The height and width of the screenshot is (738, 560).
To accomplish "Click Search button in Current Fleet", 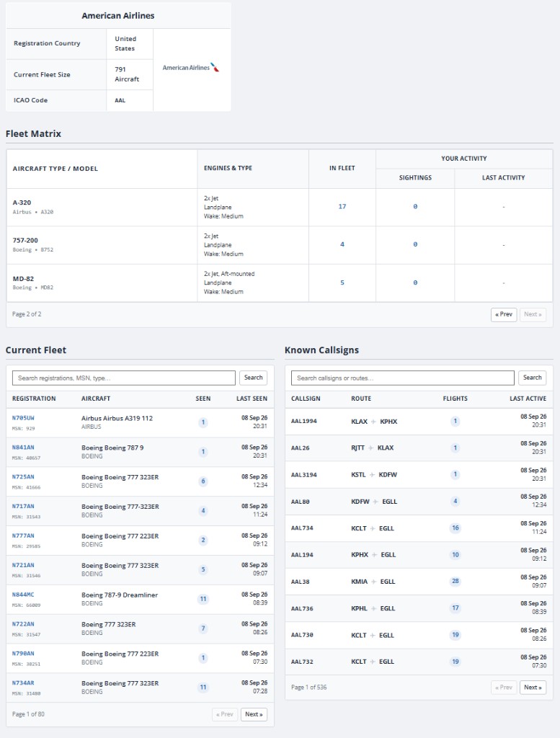I will tap(253, 378).
